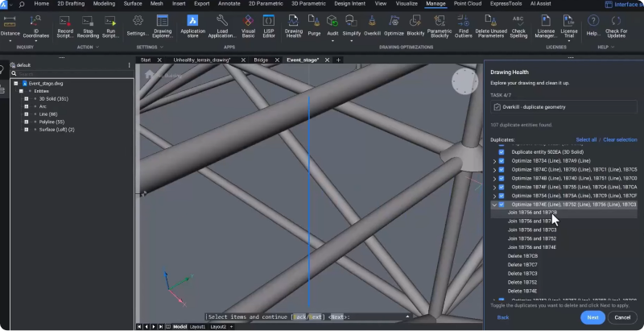
Task: Collapse the Optimize 1B74E duplicates group
Action: coord(494,205)
